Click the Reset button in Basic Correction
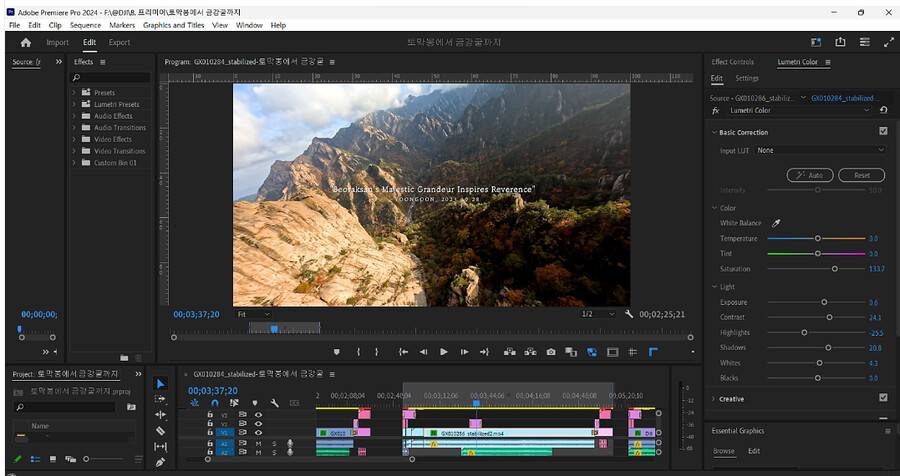This screenshot has width=900, height=476. [x=861, y=175]
